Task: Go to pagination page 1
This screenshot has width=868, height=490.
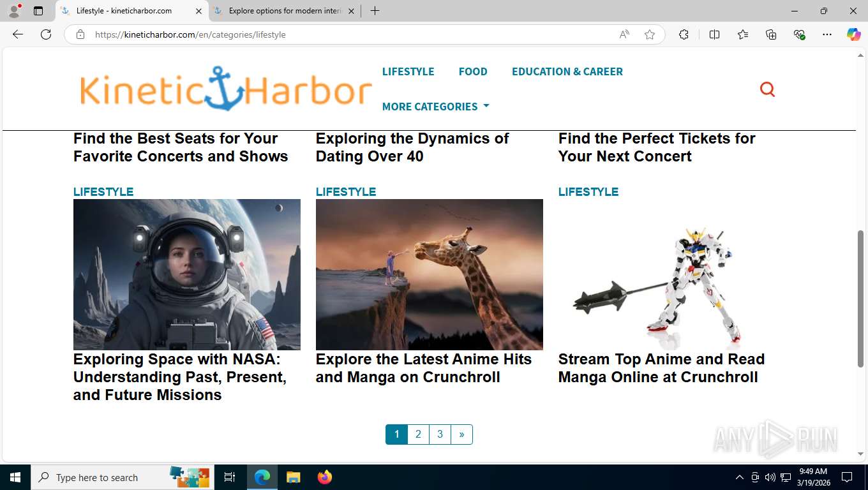Action: (x=396, y=434)
